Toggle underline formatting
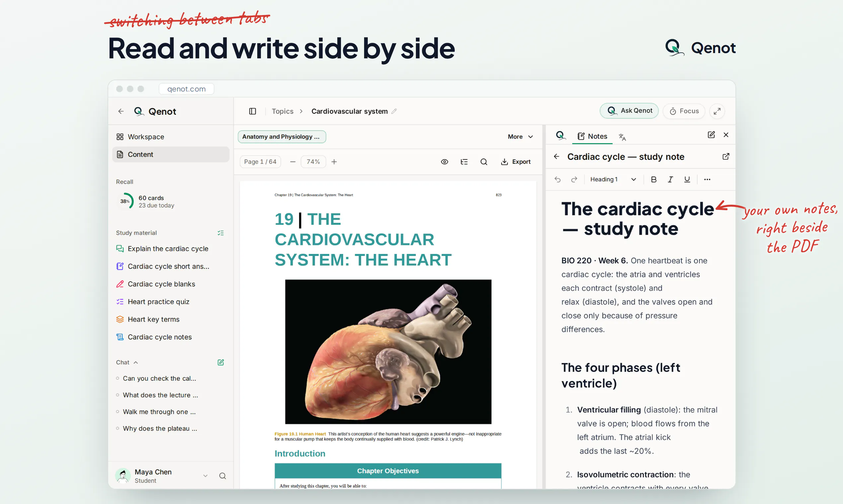The image size is (843, 504). [687, 179]
